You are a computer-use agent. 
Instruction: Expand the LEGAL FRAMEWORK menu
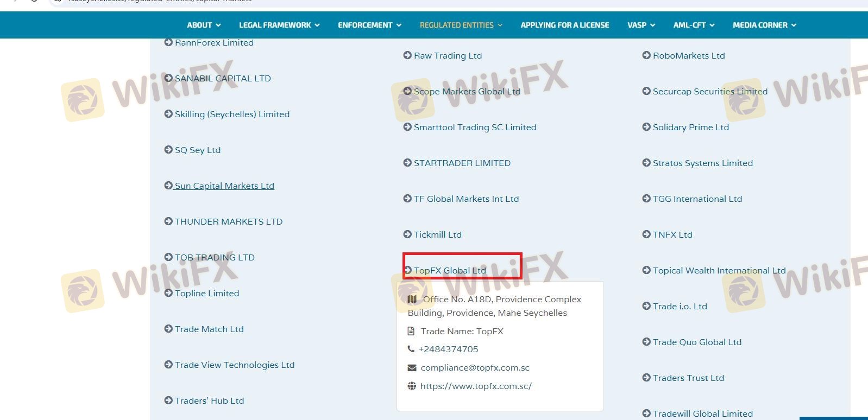point(279,25)
